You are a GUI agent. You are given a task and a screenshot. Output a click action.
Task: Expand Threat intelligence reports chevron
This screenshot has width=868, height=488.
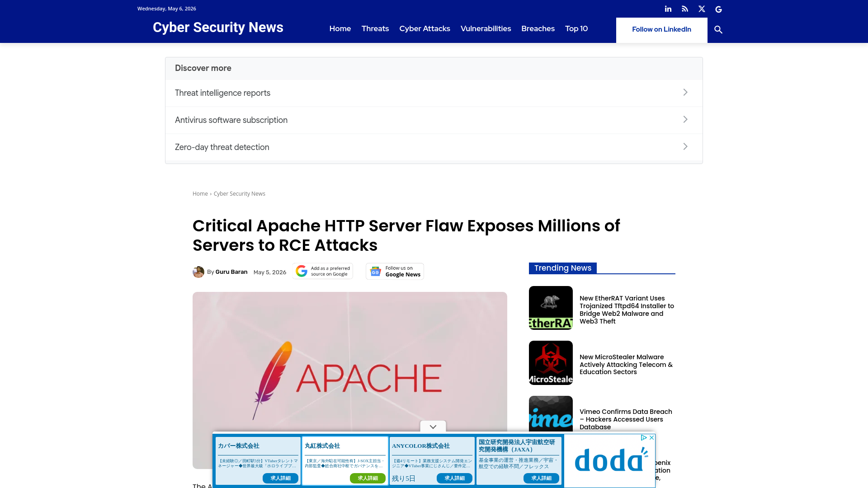coord(685,92)
